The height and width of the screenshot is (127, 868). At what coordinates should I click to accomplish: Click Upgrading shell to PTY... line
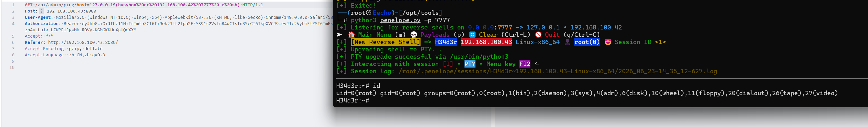389,49
